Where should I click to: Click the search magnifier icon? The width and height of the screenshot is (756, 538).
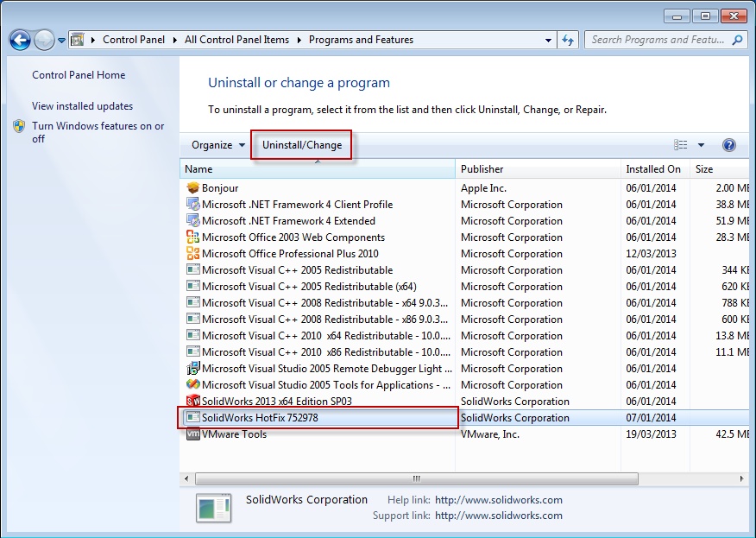pos(737,40)
